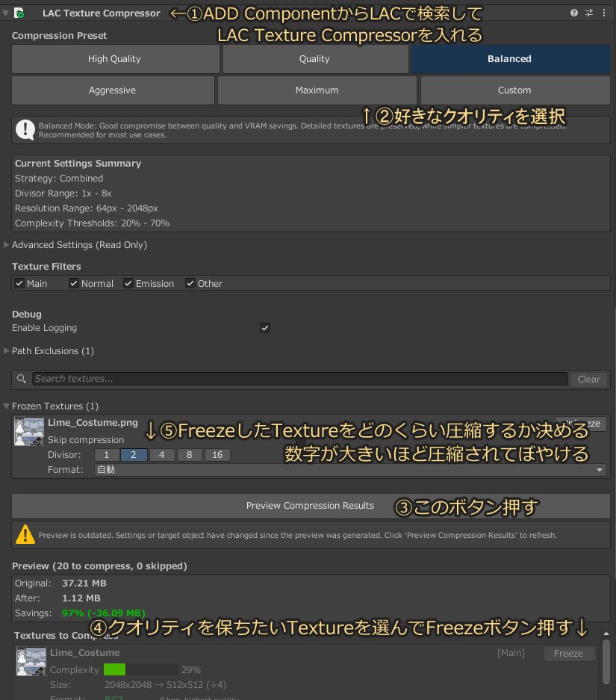This screenshot has width=616, height=700.
Task: Click the scrollbar up arrow in the textures list
Action: [606, 634]
